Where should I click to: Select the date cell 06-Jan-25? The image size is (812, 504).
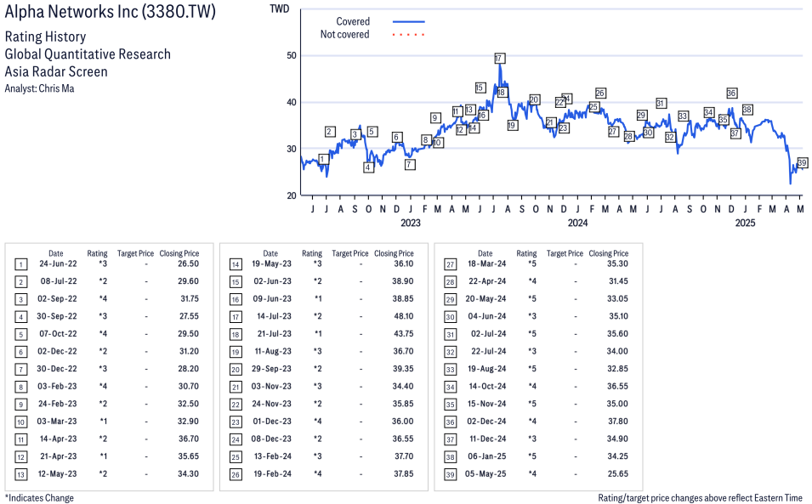(x=487, y=456)
